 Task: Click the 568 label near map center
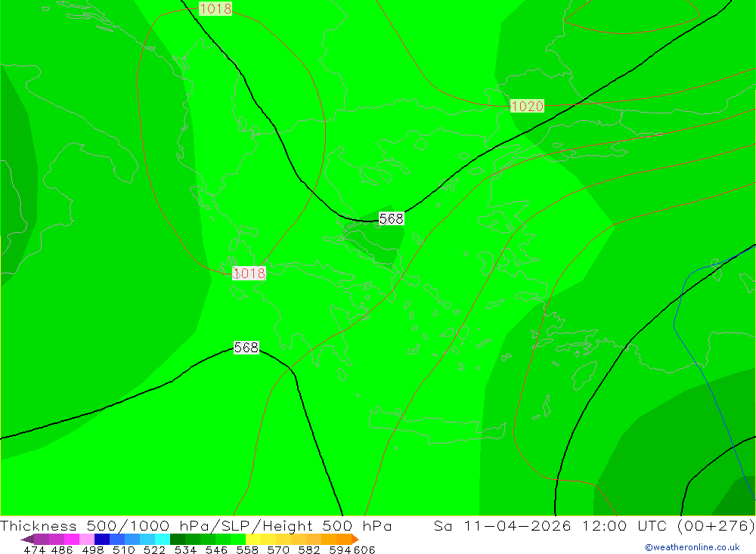[391, 219]
